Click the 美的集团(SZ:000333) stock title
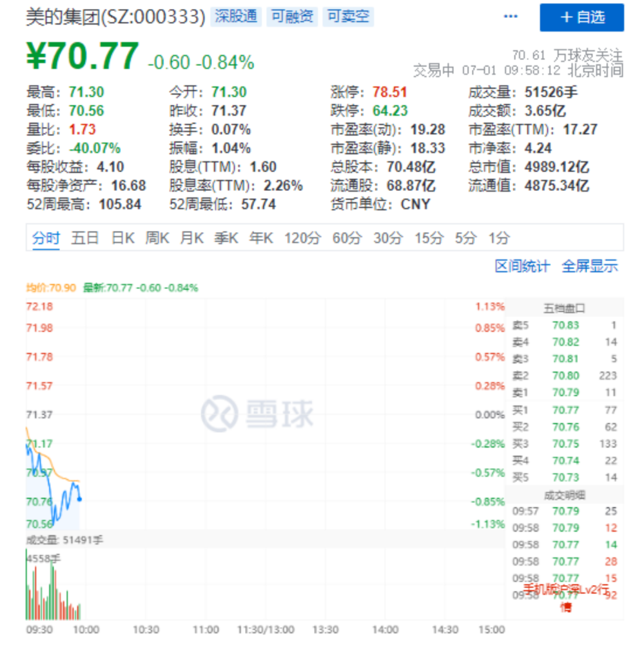 (115, 17)
